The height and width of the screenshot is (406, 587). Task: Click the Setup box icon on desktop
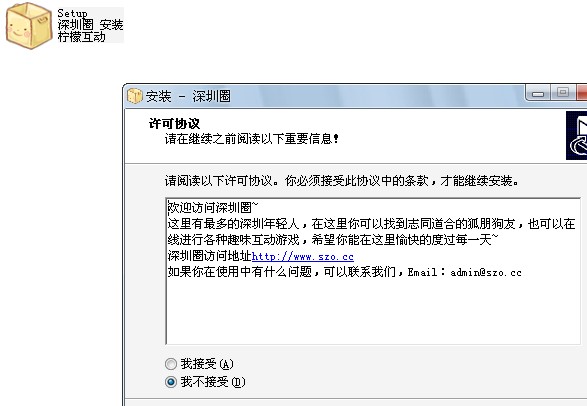pyautogui.click(x=29, y=25)
